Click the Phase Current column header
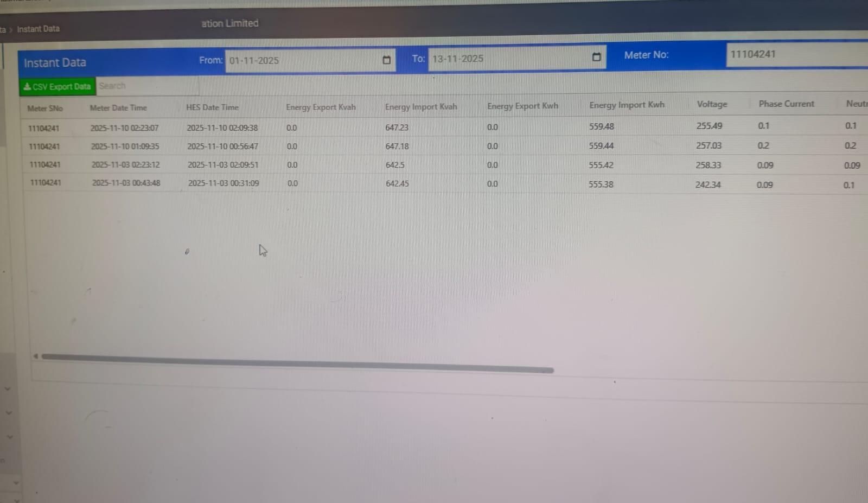 click(786, 104)
